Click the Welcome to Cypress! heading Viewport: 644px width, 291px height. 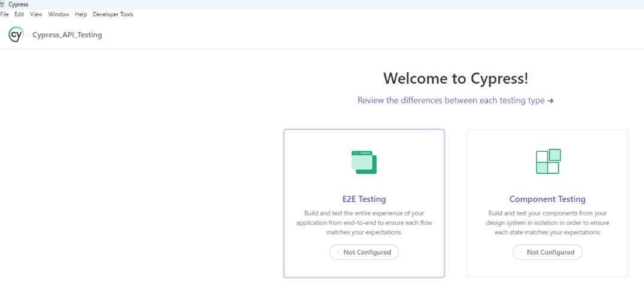(x=456, y=78)
